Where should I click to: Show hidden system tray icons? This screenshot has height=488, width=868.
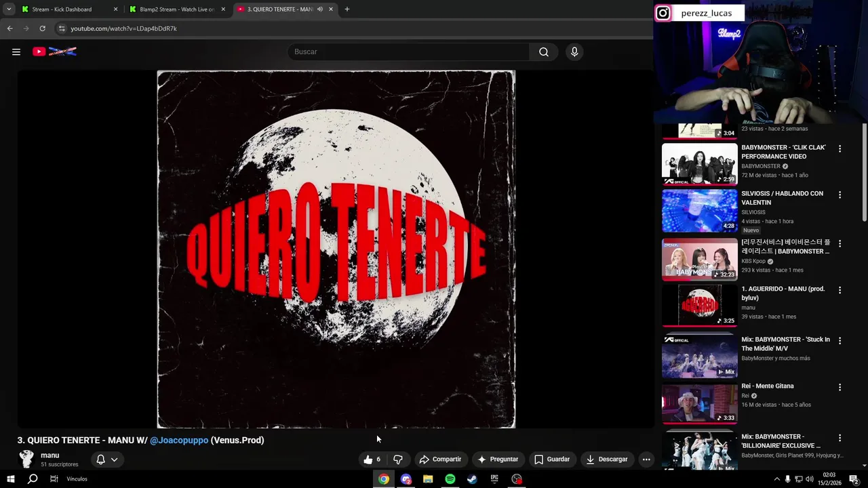776,479
